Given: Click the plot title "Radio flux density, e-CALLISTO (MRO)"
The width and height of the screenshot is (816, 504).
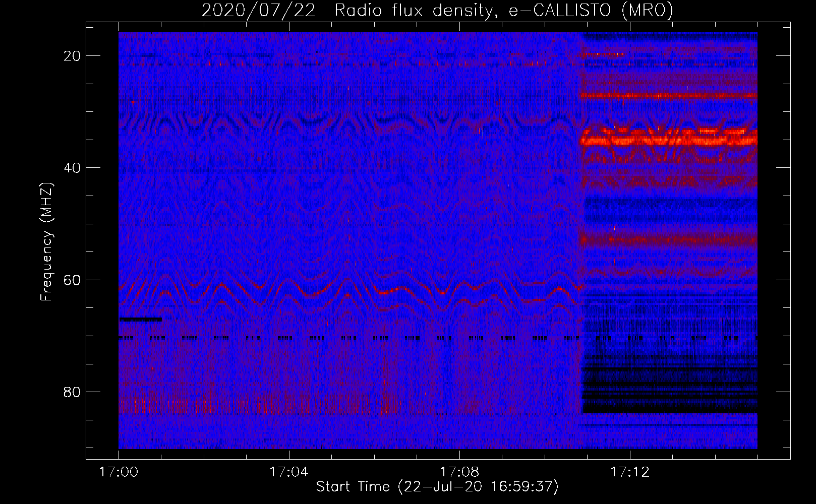Looking at the screenshot, I should (504, 10).
